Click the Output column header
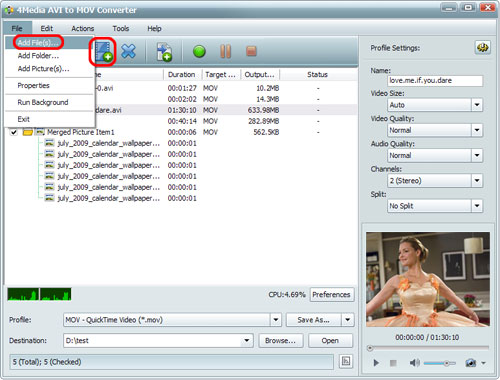Viewport: 500px width, 380px height. coord(260,75)
